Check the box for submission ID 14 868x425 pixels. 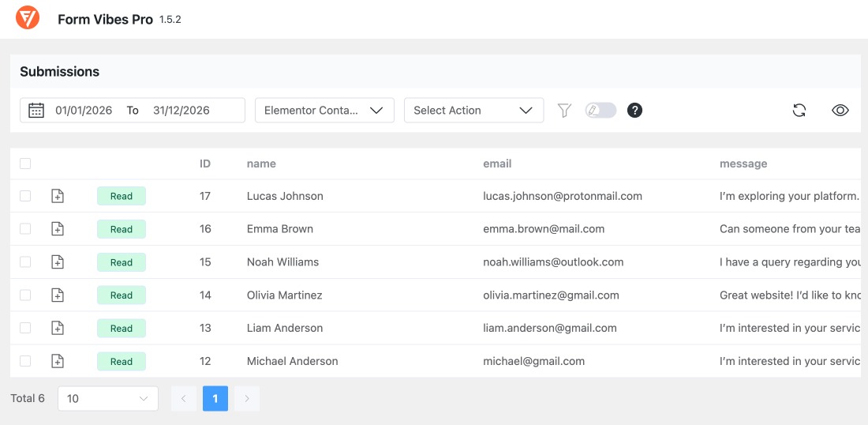[25, 295]
